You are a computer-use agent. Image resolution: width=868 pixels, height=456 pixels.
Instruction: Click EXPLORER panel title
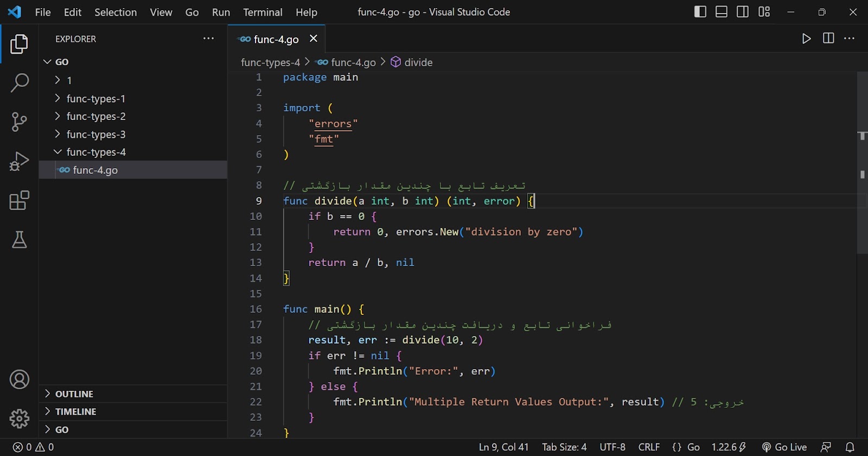75,39
